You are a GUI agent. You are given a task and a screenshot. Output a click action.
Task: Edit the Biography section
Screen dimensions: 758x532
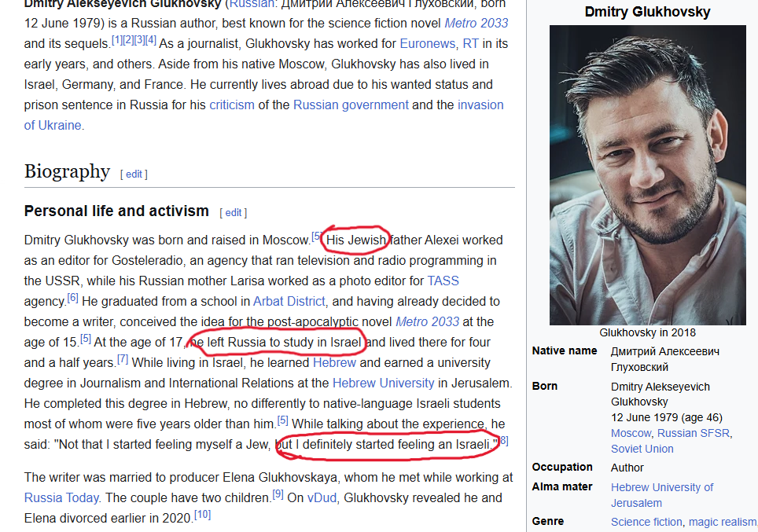tap(134, 174)
